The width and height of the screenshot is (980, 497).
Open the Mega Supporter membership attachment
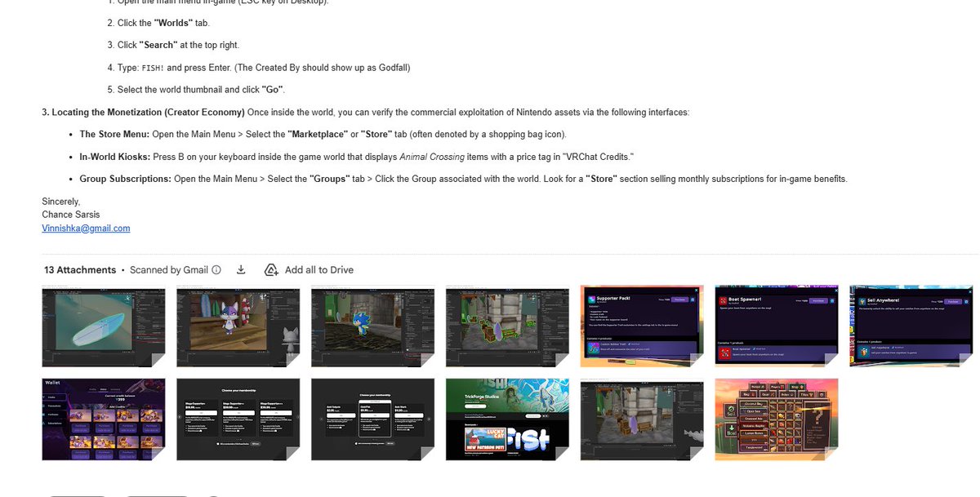pyautogui.click(x=238, y=419)
